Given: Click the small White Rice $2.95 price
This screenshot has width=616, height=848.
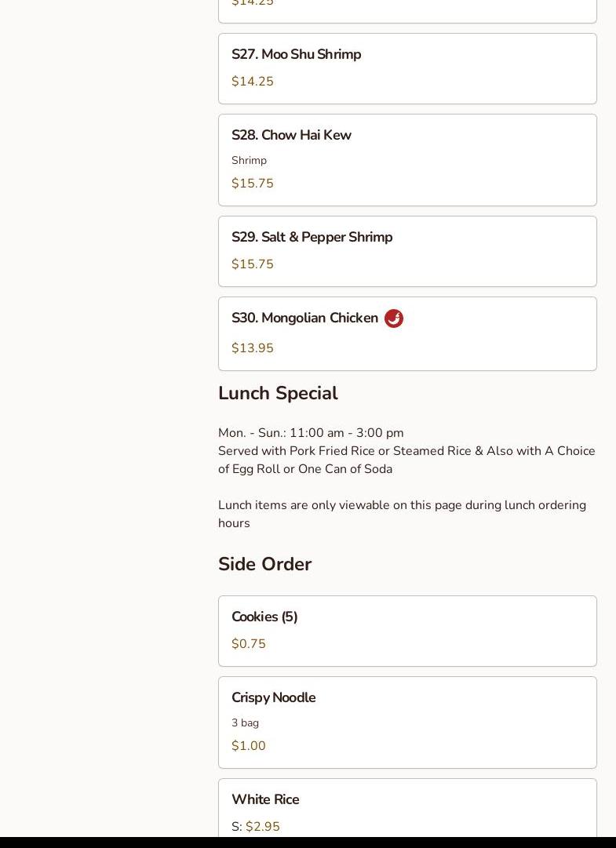Looking at the screenshot, I should 262,827.
